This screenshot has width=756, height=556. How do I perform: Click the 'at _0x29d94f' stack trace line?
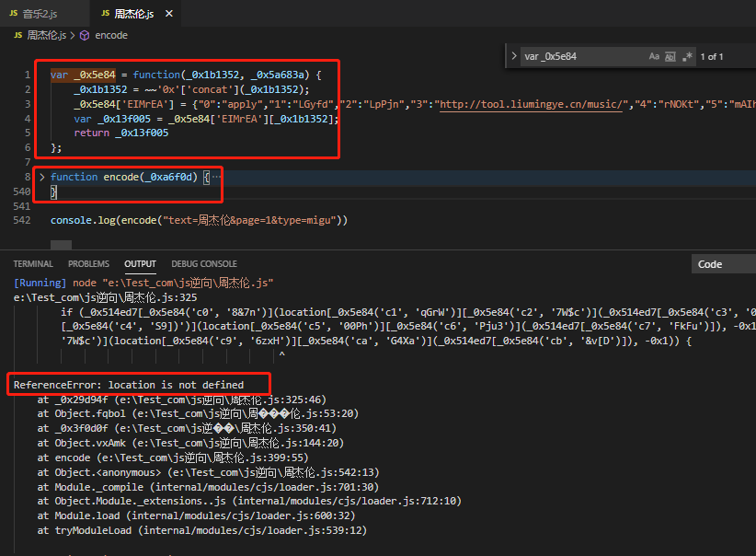point(182,400)
